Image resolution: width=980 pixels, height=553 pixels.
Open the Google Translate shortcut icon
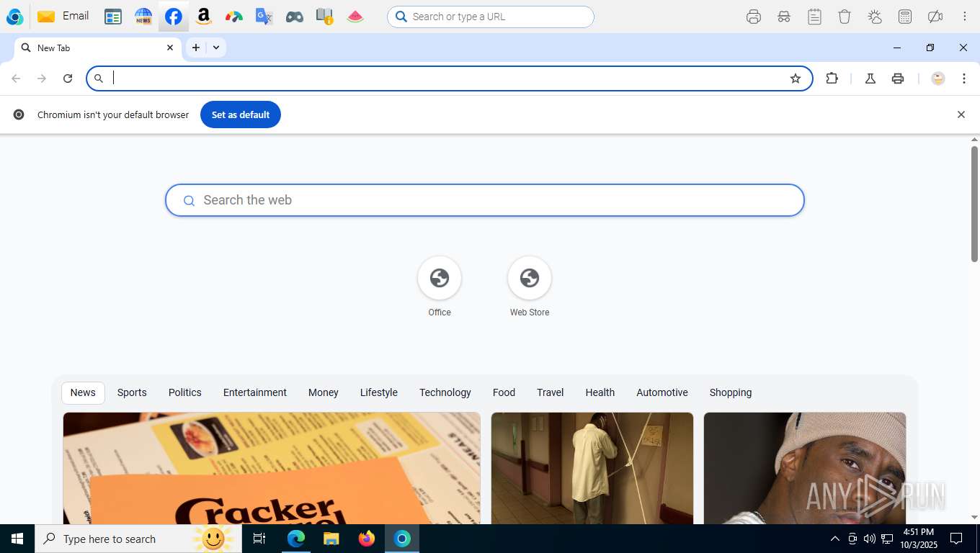[264, 16]
